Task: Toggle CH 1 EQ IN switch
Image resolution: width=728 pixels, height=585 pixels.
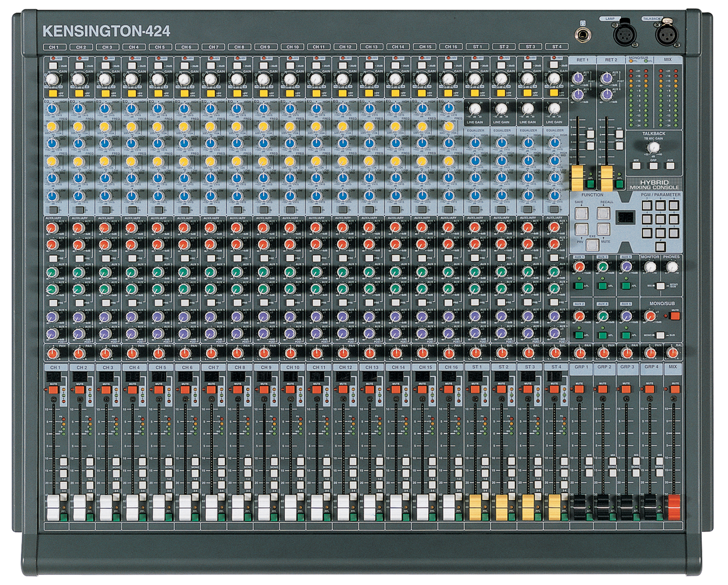Action: pyautogui.click(x=54, y=210)
